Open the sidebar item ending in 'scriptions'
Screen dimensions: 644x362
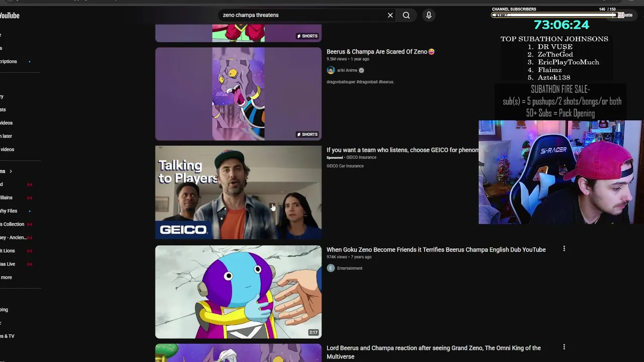[x=9, y=62]
